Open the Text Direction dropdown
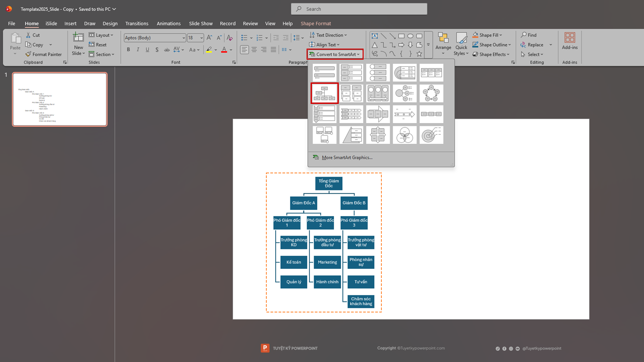The image size is (644, 362). (x=328, y=35)
